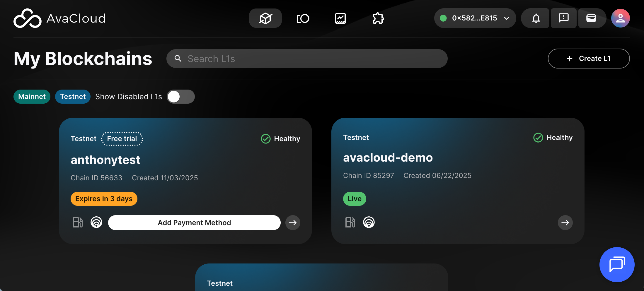644x291 pixels.
Task: Click the signal icon on anthonytest card
Action: (96, 222)
